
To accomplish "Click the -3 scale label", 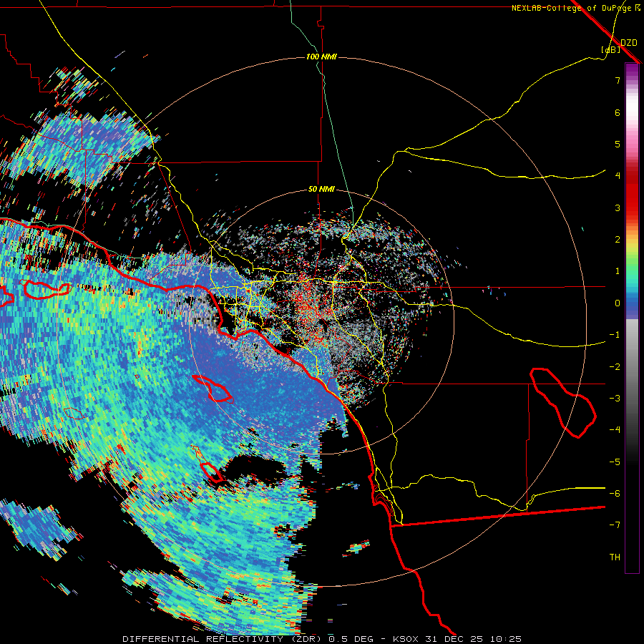I will click(615, 399).
